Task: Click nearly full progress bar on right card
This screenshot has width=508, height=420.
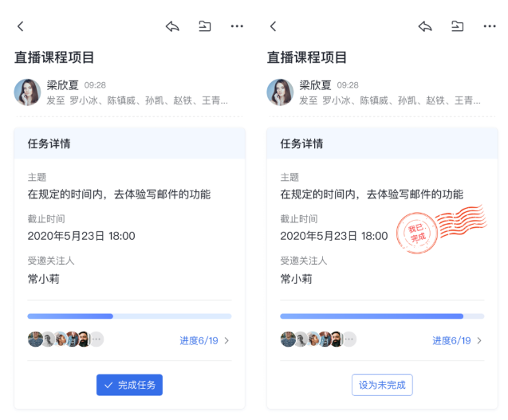Action: [x=382, y=316]
